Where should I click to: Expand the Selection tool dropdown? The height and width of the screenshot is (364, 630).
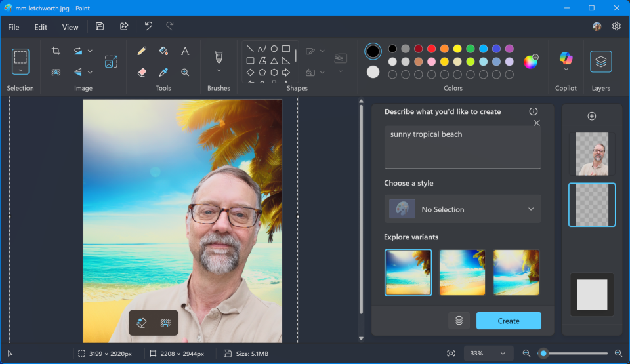20,71
